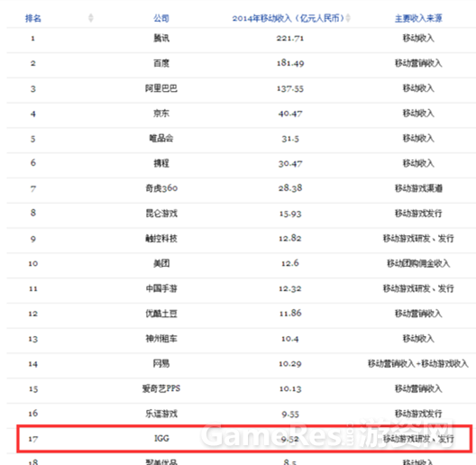Select company name 携程
The width and height of the screenshot is (476, 465).
pyautogui.click(x=161, y=163)
